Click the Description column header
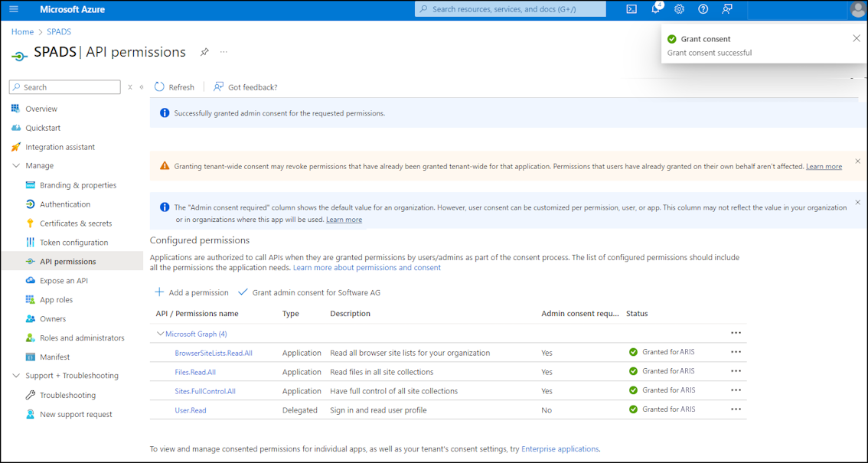This screenshot has height=463, width=868. point(350,313)
